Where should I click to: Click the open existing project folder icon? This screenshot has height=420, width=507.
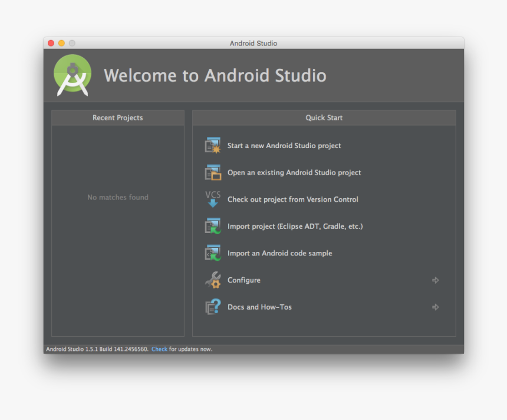[x=213, y=172]
